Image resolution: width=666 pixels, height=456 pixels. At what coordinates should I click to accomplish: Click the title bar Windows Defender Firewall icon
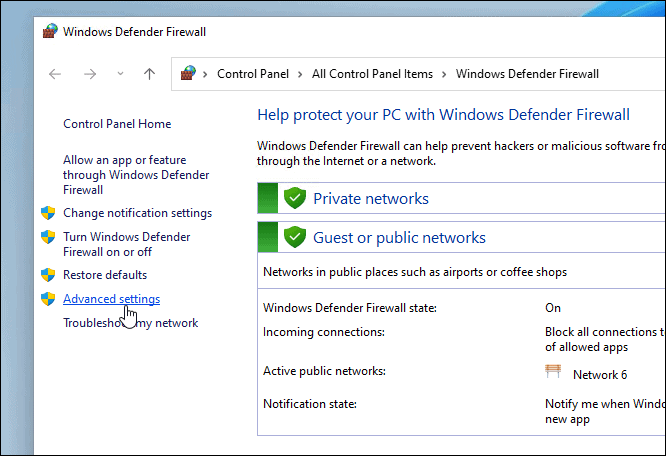coord(50,31)
